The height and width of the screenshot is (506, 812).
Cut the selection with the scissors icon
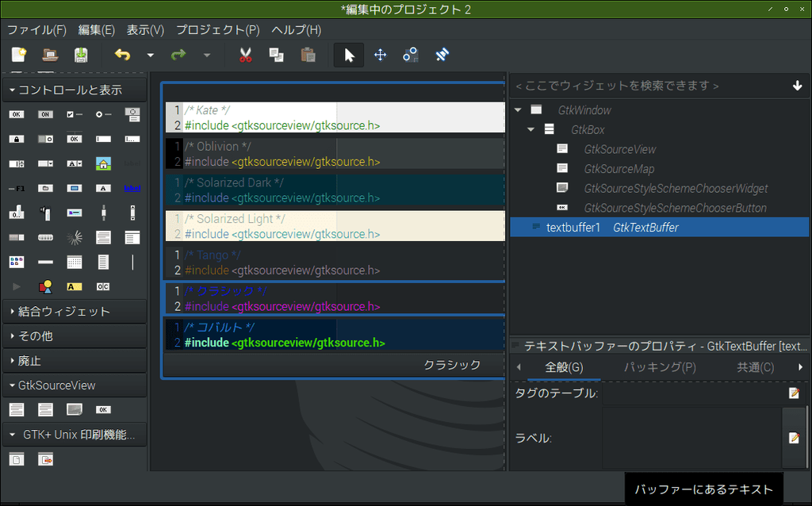click(x=246, y=55)
